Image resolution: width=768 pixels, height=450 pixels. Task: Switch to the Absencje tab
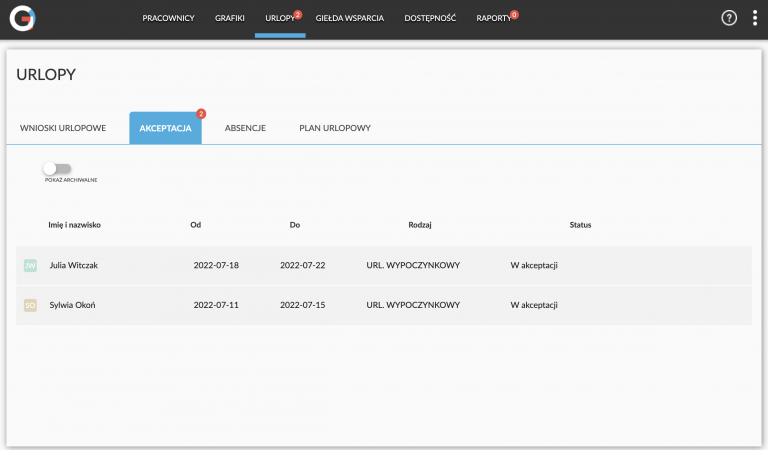tap(245, 128)
